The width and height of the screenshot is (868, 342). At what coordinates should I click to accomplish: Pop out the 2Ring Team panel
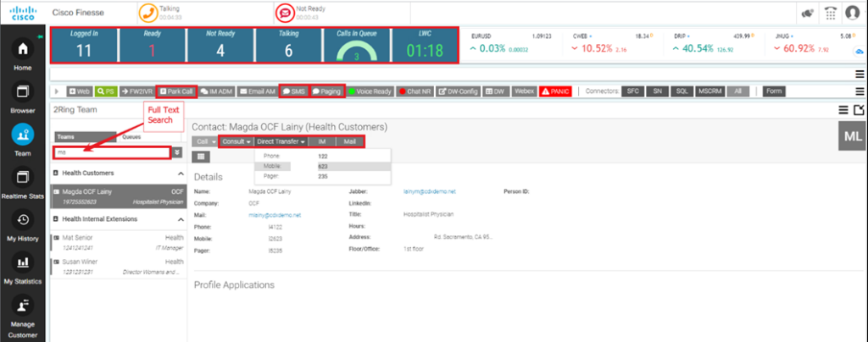click(x=860, y=110)
